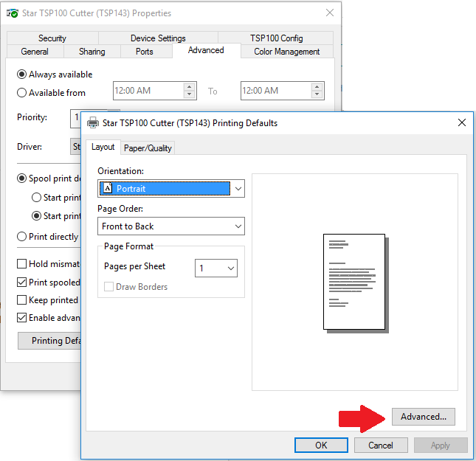This screenshot has height=461, width=476.
Task: Choose Print directly radio option
Action: 21,237
